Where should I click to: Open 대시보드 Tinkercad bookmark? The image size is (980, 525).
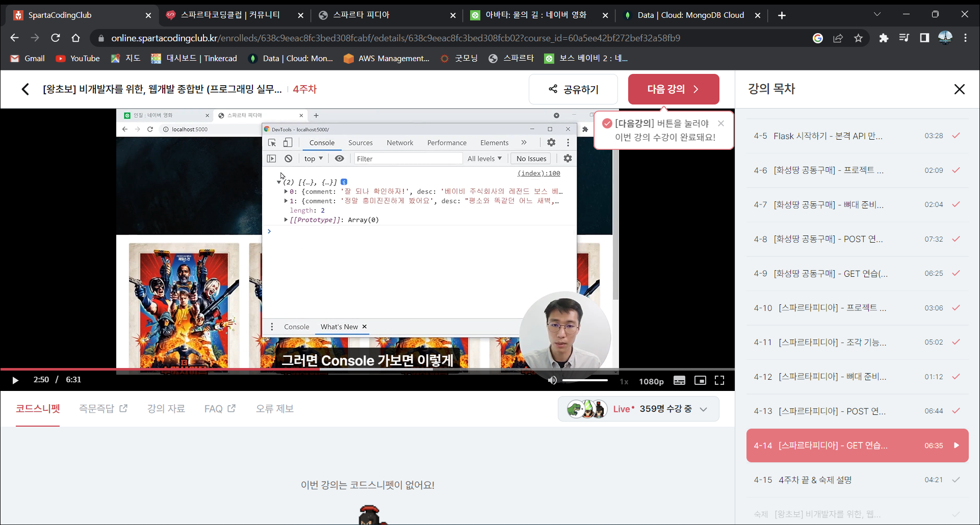(x=194, y=58)
